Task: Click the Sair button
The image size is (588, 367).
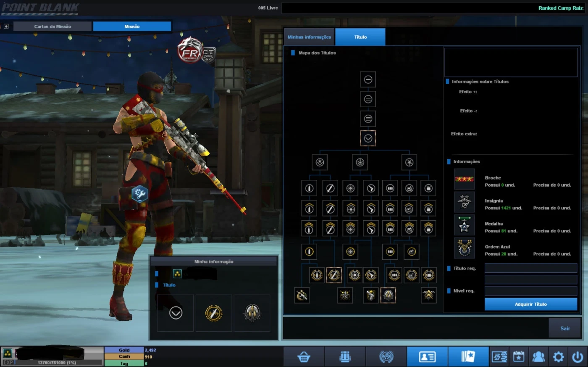Action: 565,328
